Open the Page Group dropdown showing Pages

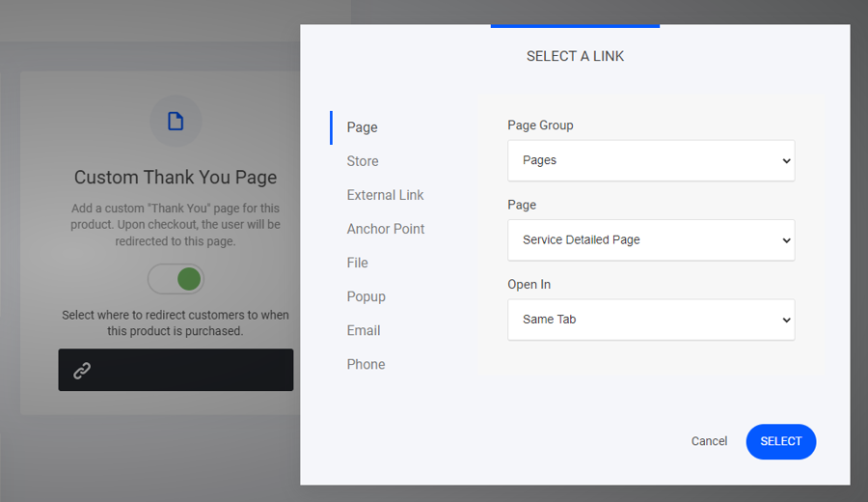(x=651, y=160)
